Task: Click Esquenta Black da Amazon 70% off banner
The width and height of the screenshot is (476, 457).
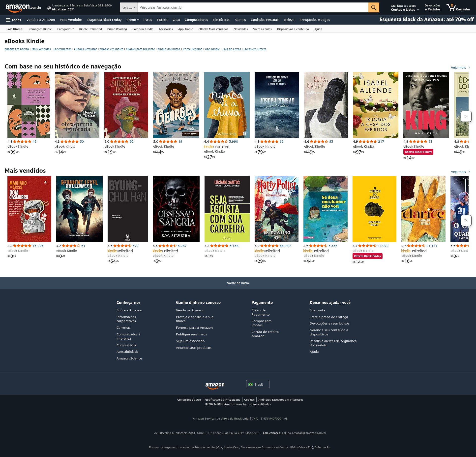Action: pos(426,20)
